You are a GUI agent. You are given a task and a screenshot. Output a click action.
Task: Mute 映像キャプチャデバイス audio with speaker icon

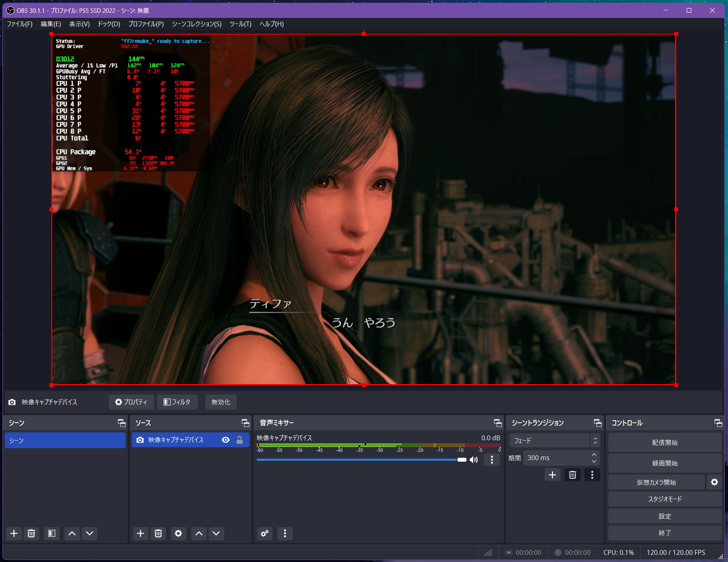pos(474,460)
